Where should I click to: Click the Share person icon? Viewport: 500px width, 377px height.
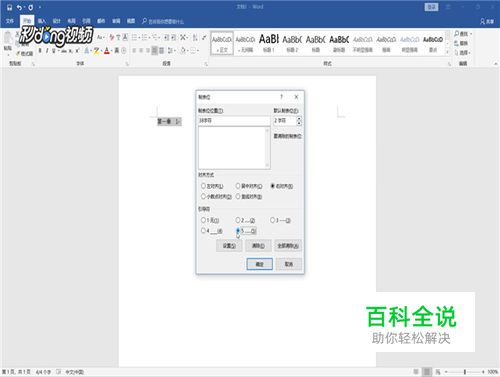482,21
